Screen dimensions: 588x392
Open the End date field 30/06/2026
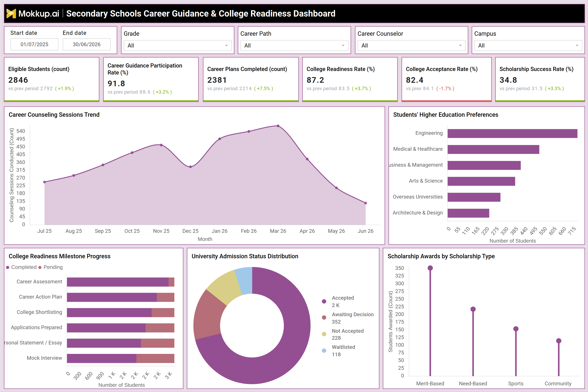click(86, 44)
